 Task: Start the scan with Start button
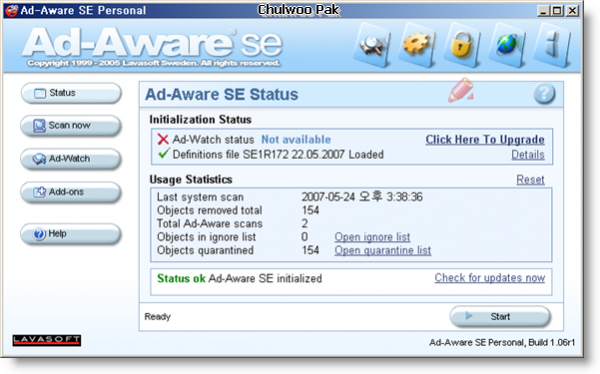point(500,317)
